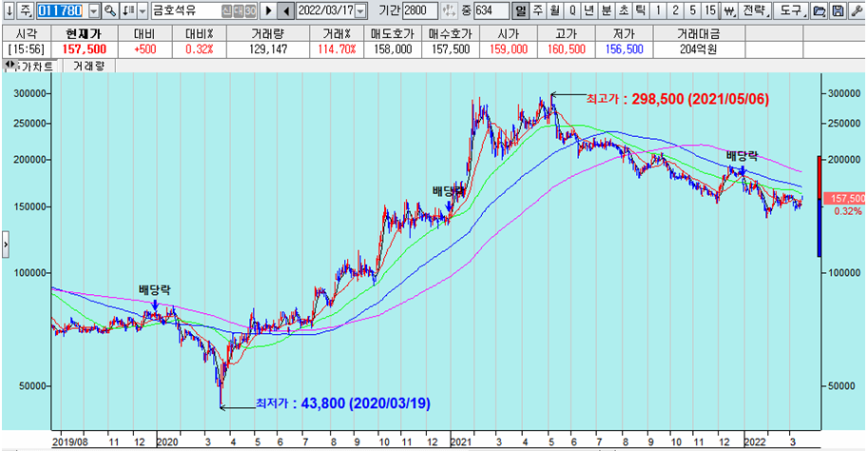Select the 가차트 price chart tab
Screen dimensions: 868x451
(36, 67)
